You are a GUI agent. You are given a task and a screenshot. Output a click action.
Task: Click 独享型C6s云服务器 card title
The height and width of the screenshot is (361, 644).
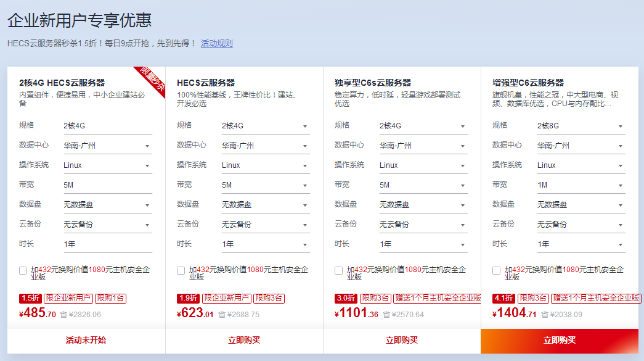pyautogui.click(x=373, y=83)
